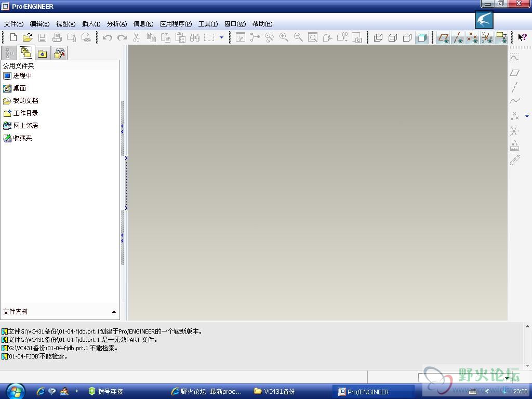Click the Zoom Out magnifier icon
532x399 pixels.
pos(298,37)
